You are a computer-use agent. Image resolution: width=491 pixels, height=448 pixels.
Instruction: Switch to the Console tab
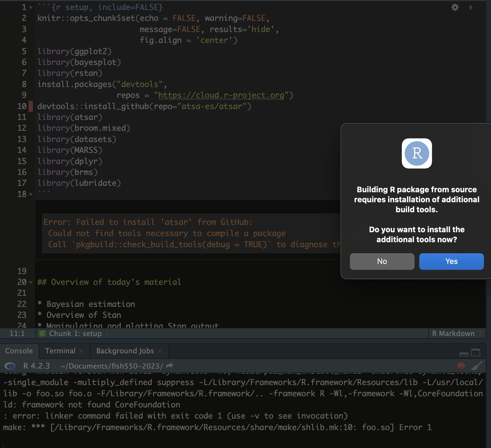click(19, 351)
